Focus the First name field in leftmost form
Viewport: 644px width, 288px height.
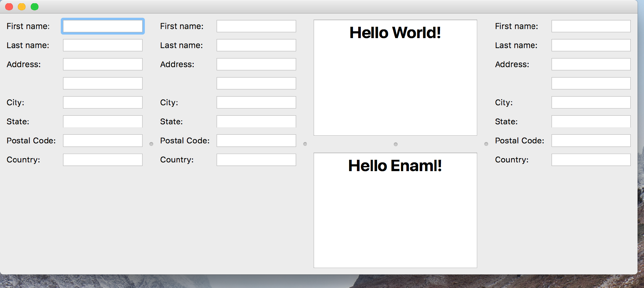click(102, 26)
